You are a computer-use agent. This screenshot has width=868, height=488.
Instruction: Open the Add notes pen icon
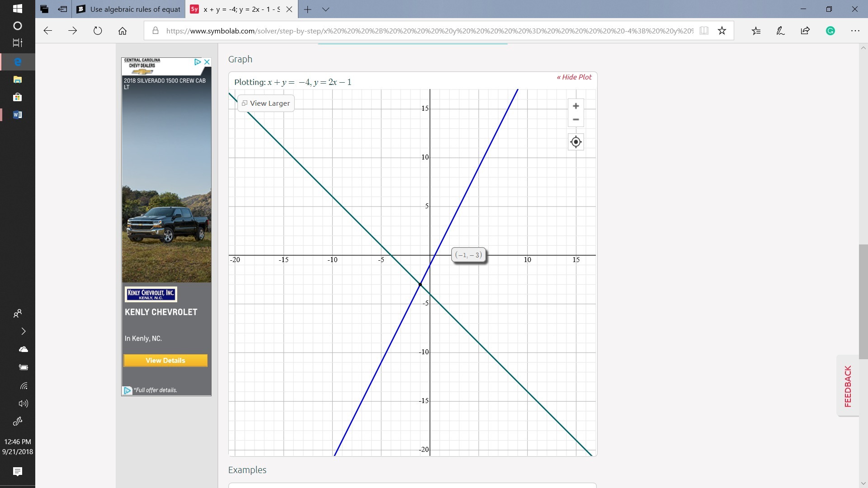tap(780, 31)
